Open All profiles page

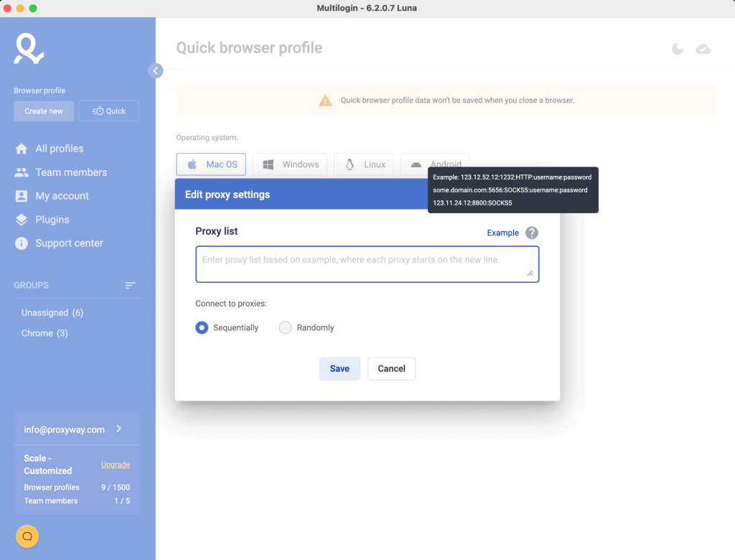pyautogui.click(x=60, y=149)
